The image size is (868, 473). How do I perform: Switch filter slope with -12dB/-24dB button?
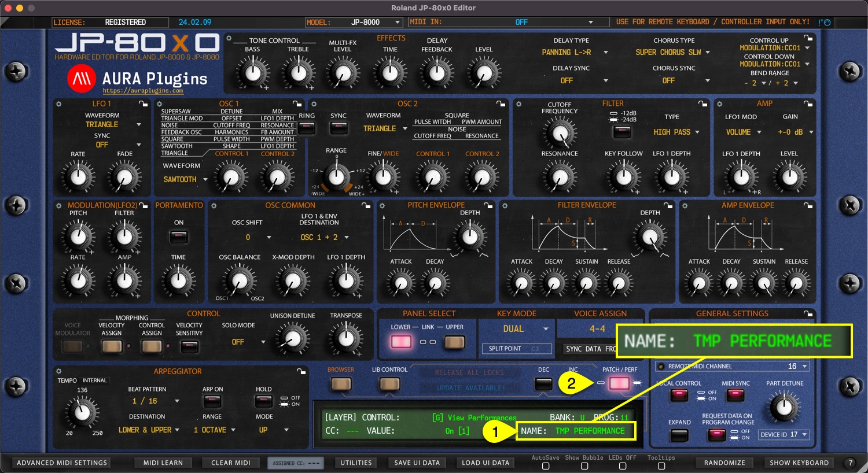pyautogui.click(x=622, y=132)
